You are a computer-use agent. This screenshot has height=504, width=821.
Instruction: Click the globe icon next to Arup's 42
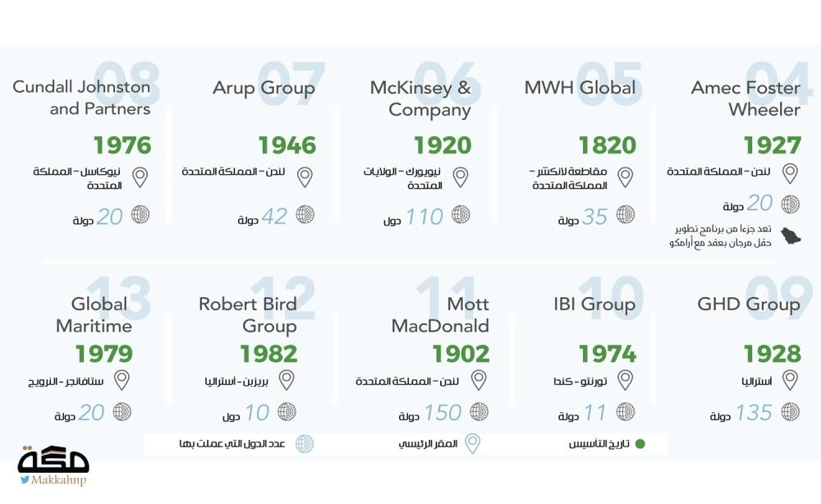click(x=305, y=215)
